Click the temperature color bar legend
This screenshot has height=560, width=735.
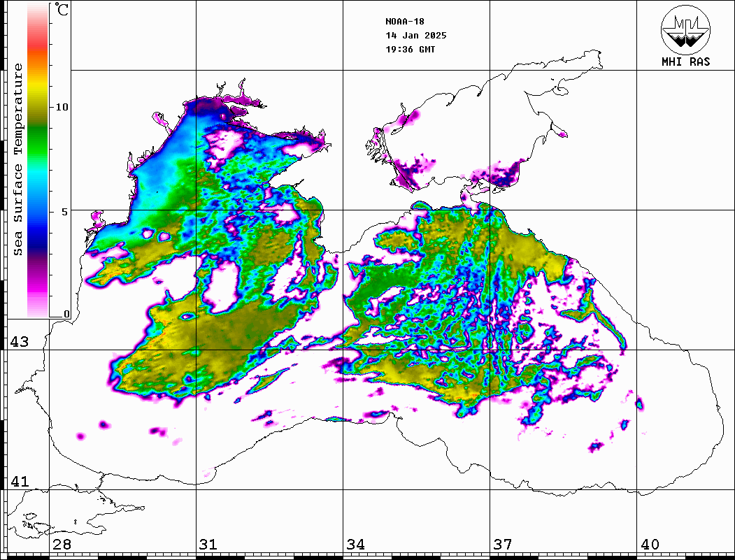tap(38, 160)
